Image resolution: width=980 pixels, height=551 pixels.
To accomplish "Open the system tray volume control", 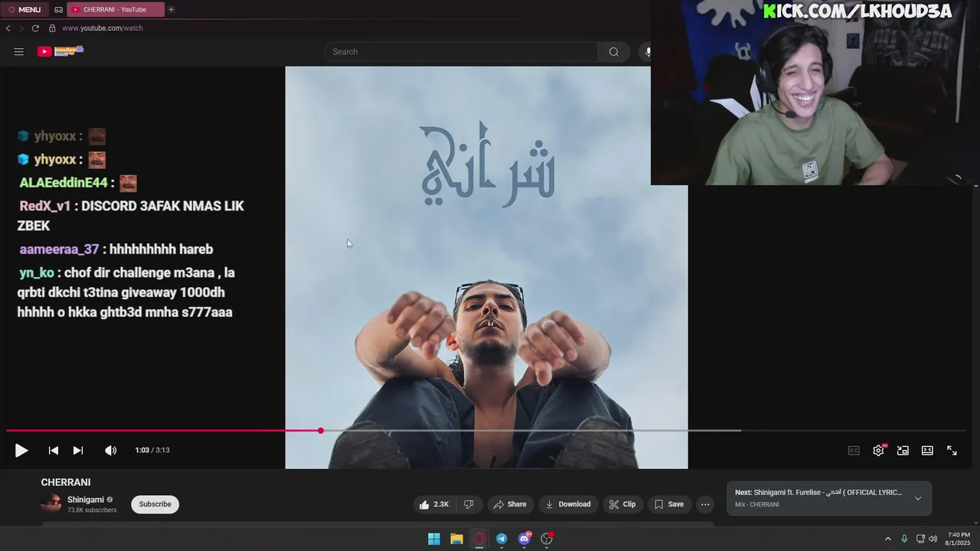I will (933, 539).
